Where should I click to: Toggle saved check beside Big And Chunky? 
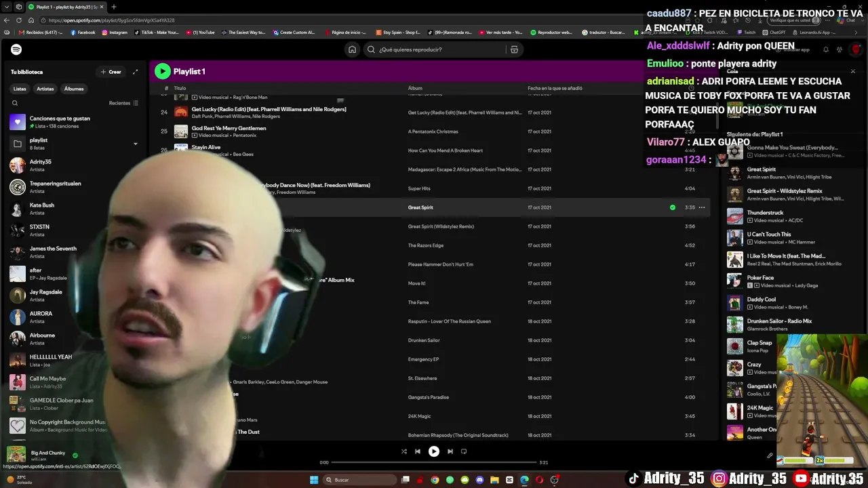[75, 455]
